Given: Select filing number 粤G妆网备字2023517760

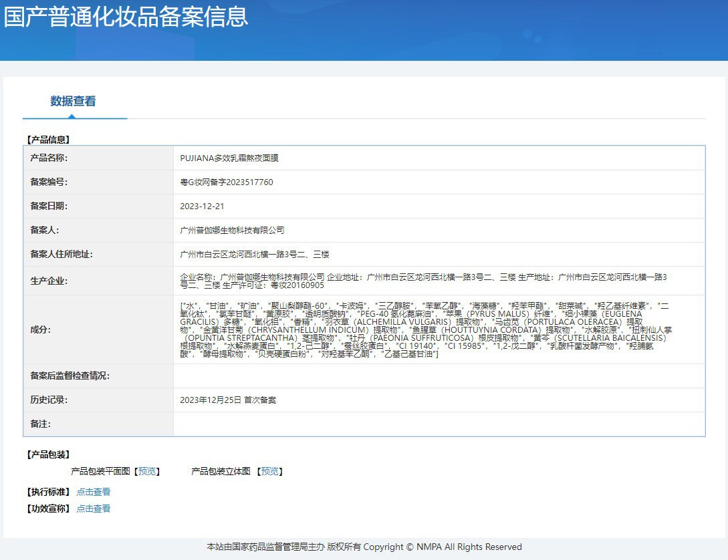Looking at the screenshot, I should 227,182.
